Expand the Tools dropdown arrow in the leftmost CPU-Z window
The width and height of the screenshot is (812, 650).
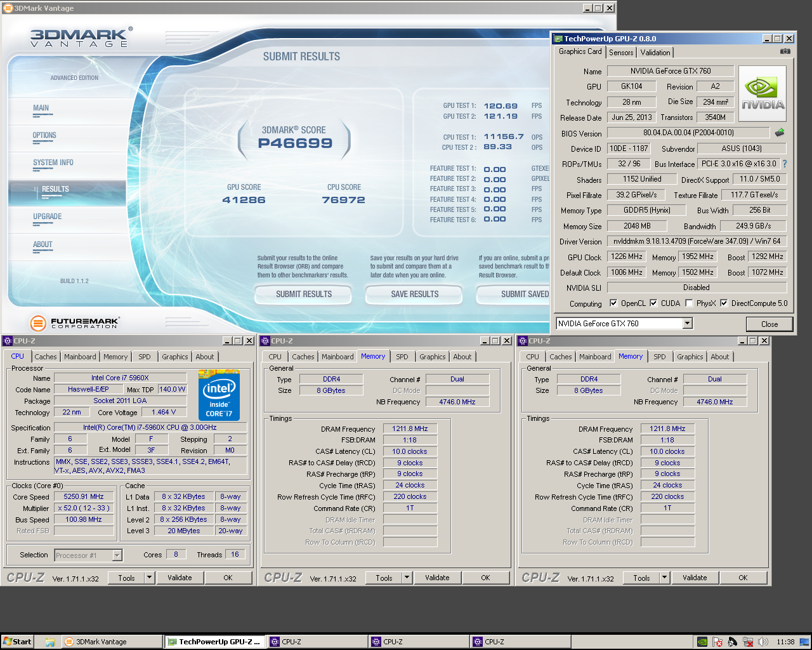149,578
